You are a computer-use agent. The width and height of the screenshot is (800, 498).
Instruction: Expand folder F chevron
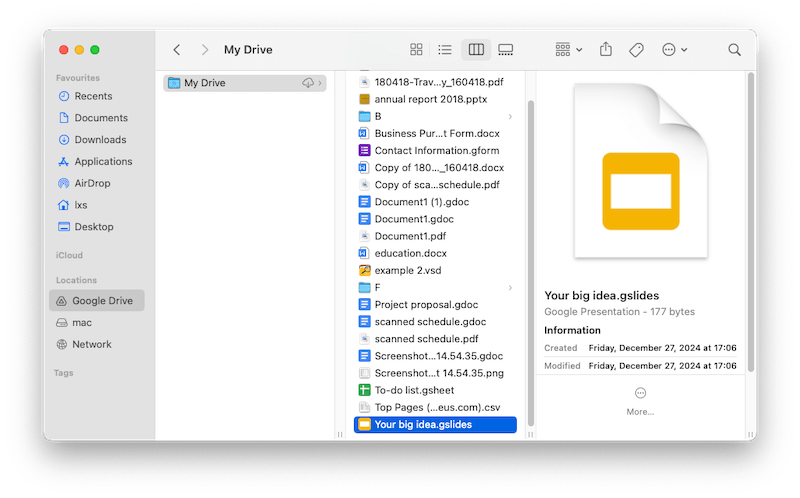coord(510,288)
